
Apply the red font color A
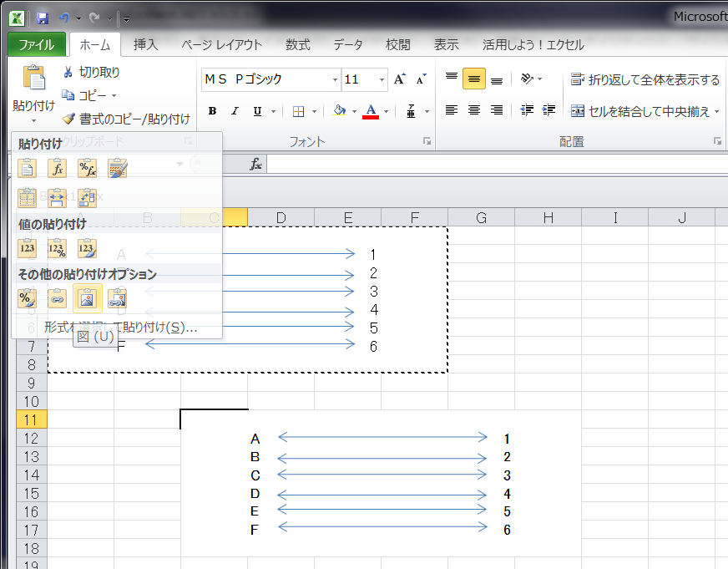coord(371,111)
